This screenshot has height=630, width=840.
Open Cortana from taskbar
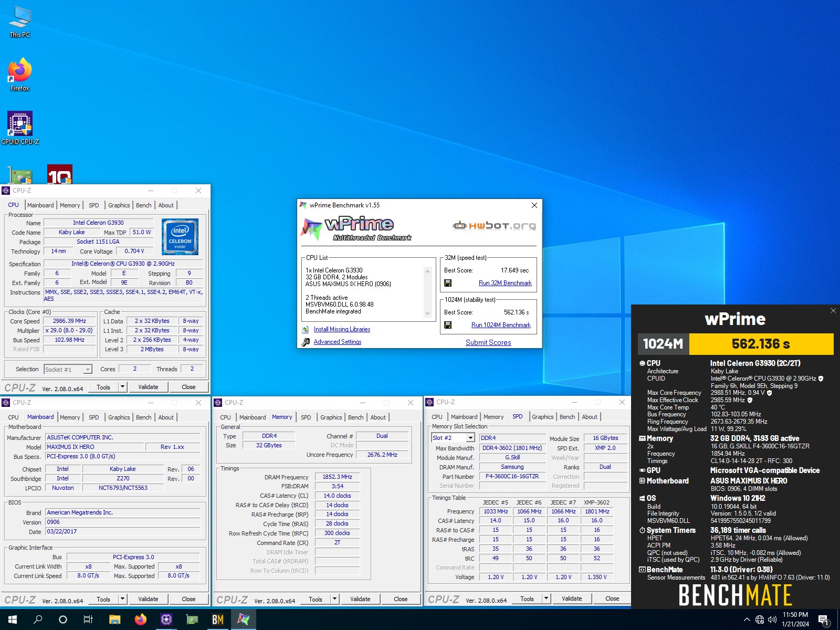pos(63,619)
